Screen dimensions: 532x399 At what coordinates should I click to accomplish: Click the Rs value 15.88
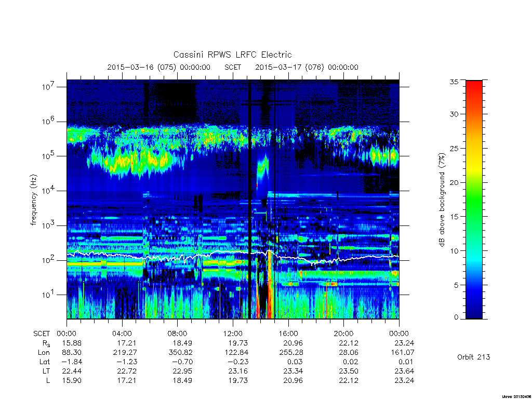(x=72, y=343)
